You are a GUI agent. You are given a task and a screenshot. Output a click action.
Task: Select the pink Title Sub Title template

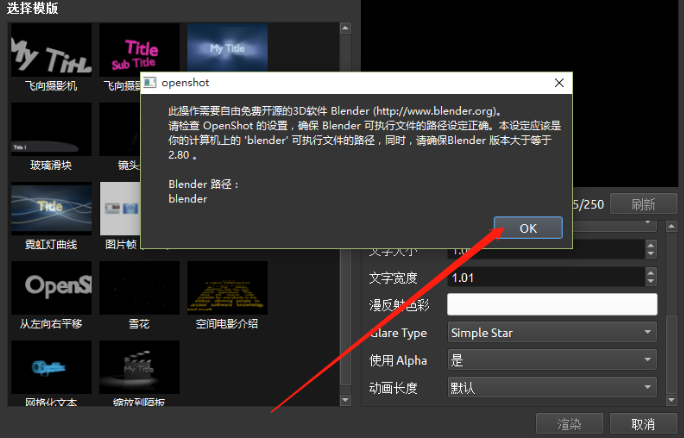tap(139, 50)
